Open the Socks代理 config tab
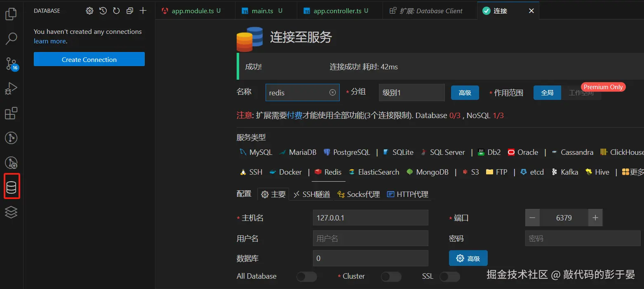Image resolution: width=644 pixels, height=289 pixels. tap(358, 194)
